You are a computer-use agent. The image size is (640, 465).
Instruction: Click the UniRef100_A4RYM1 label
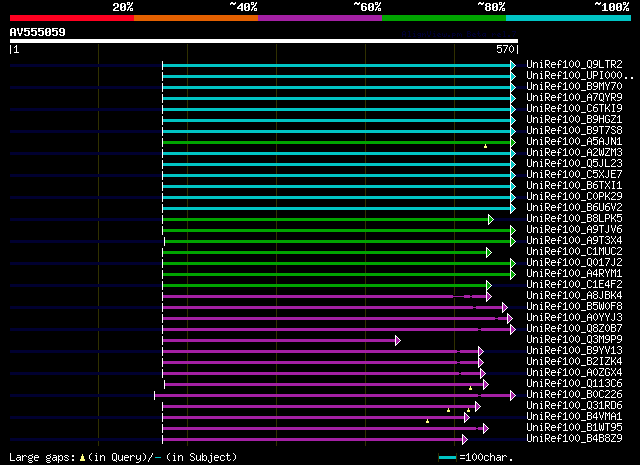(x=574, y=274)
